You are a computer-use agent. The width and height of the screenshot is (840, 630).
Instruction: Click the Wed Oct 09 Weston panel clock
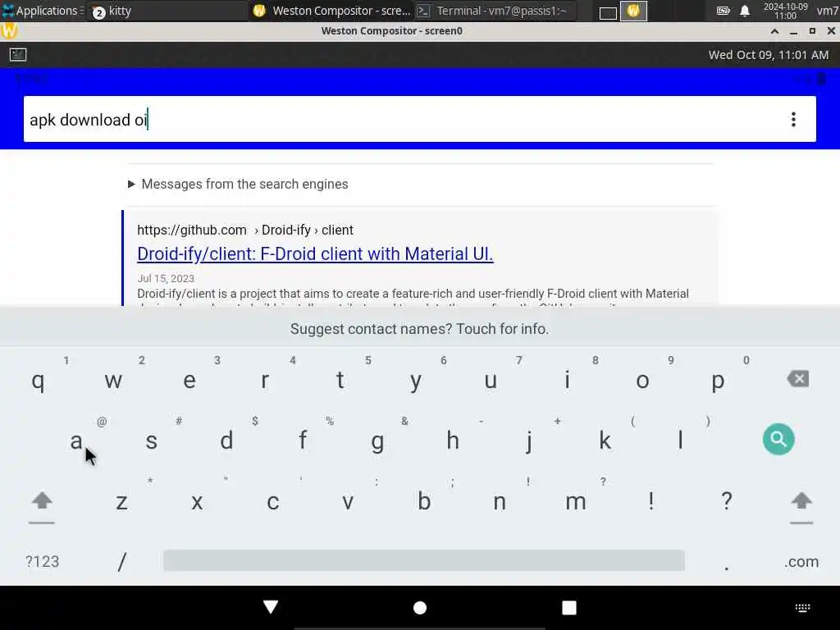pyautogui.click(x=768, y=55)
